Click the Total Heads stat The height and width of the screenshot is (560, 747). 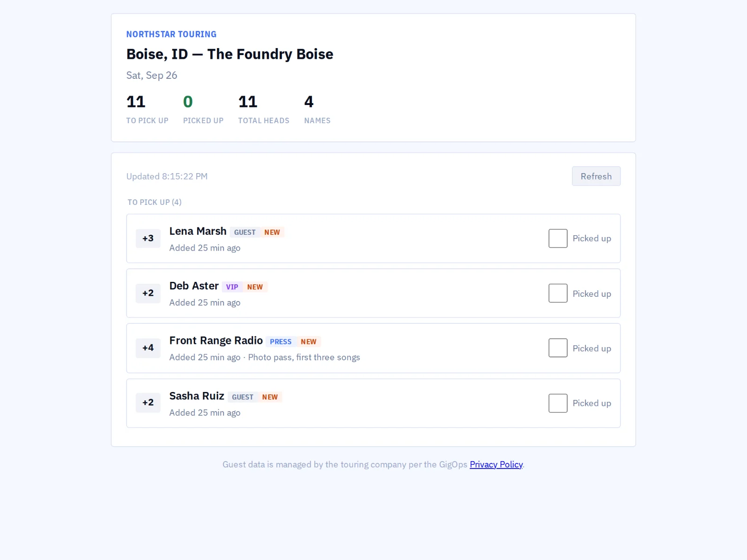pos(264,109)
